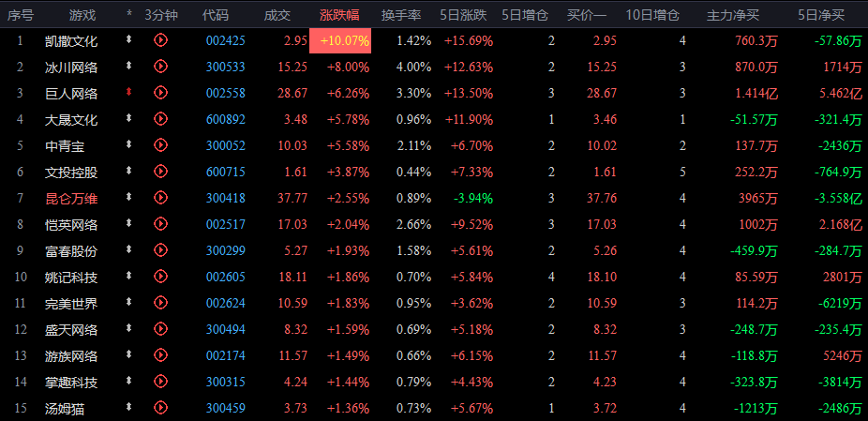Click the 3分钟 column header
868x421 pixels.
coord(161,15)
